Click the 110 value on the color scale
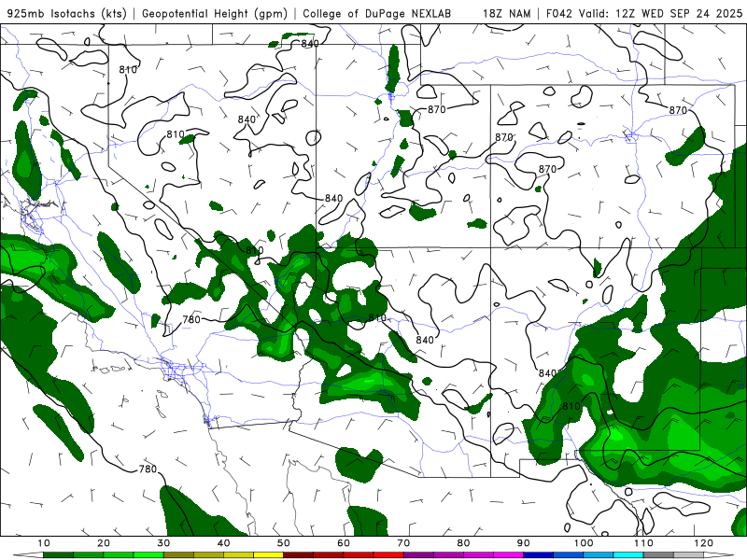Screen dimensions: 747x560 point(643,543)
